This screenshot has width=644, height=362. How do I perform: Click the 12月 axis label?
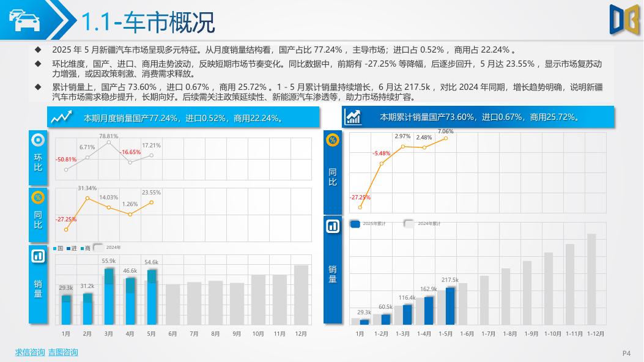coord(301,334)
